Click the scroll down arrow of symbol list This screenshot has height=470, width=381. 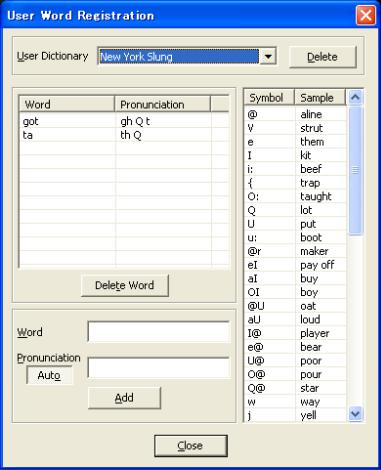(355, 414)
